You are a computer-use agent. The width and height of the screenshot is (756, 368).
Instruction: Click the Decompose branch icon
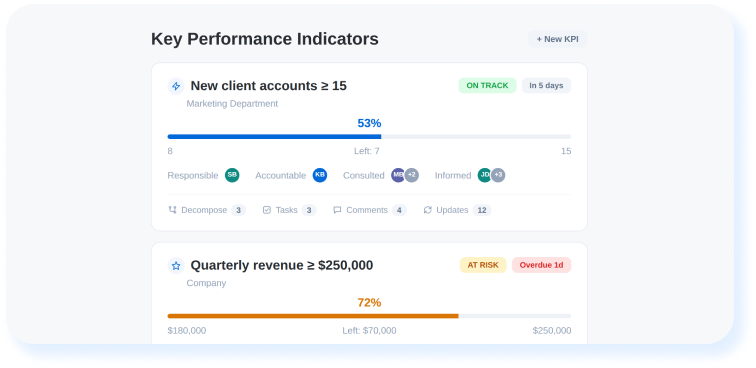[x=172, y=210]
